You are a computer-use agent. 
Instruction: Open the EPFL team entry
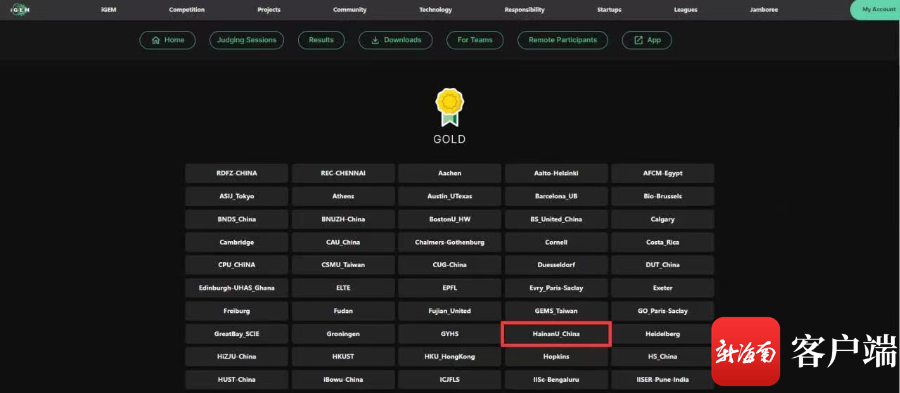point(449,288)
